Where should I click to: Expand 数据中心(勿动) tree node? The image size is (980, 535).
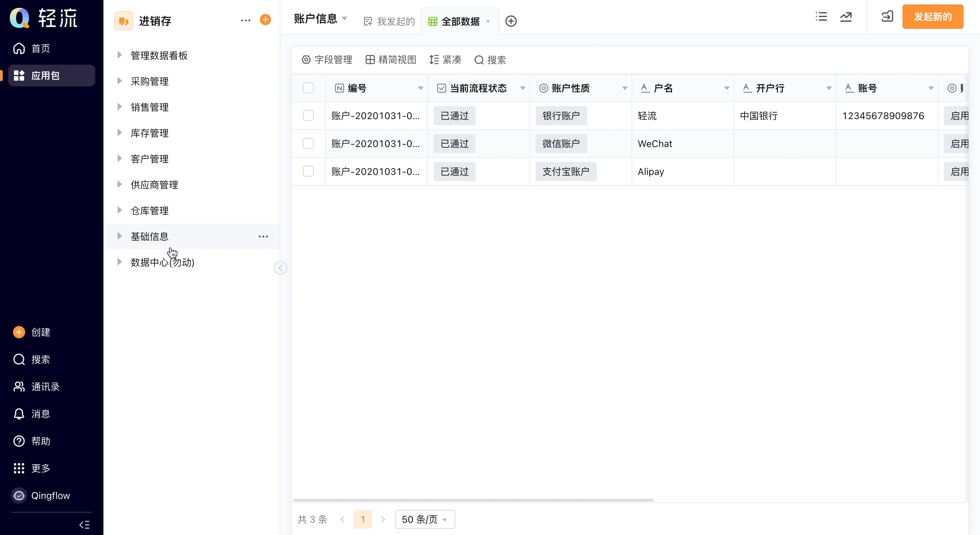pos(119,262)
